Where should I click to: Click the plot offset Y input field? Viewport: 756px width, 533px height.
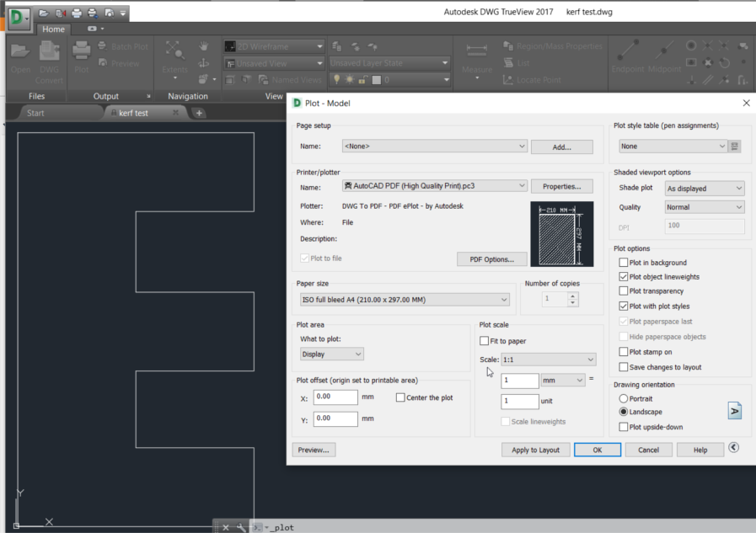click(335, 418)
